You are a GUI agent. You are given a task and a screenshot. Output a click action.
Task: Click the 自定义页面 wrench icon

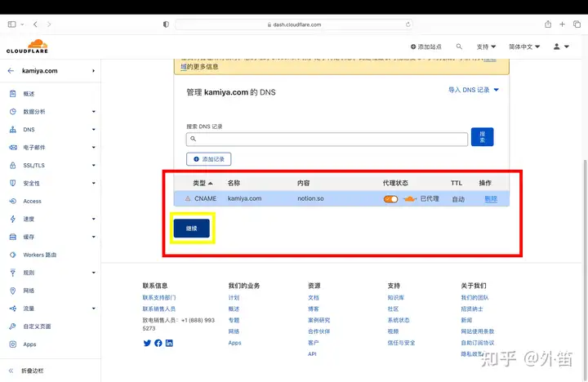pyautogui.click(x=13, y=326)
